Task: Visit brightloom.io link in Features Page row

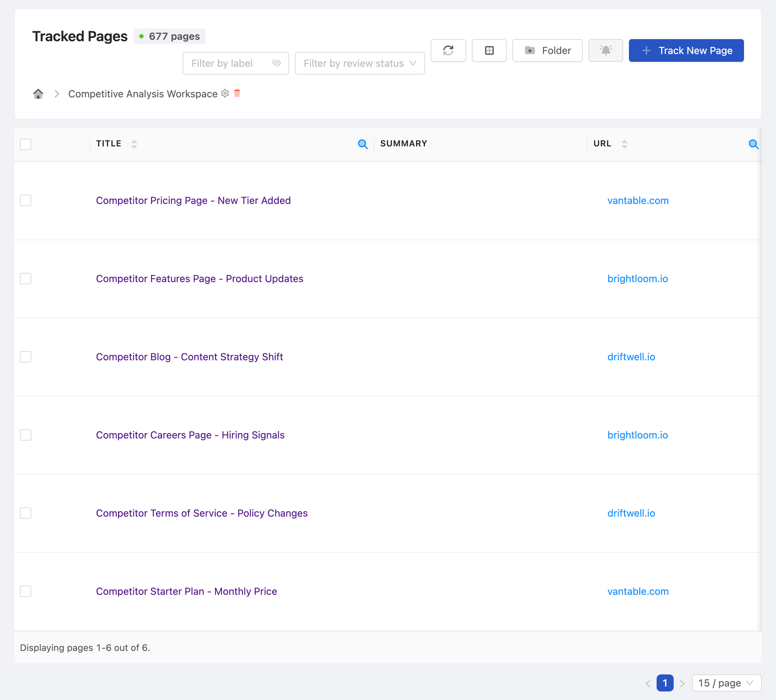Action: click(x=637, y=279)
